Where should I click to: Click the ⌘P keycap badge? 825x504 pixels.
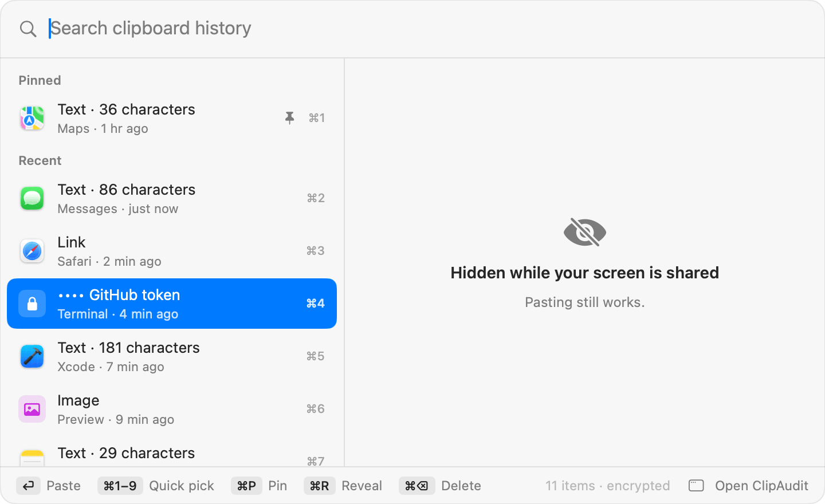click(247, 486)
